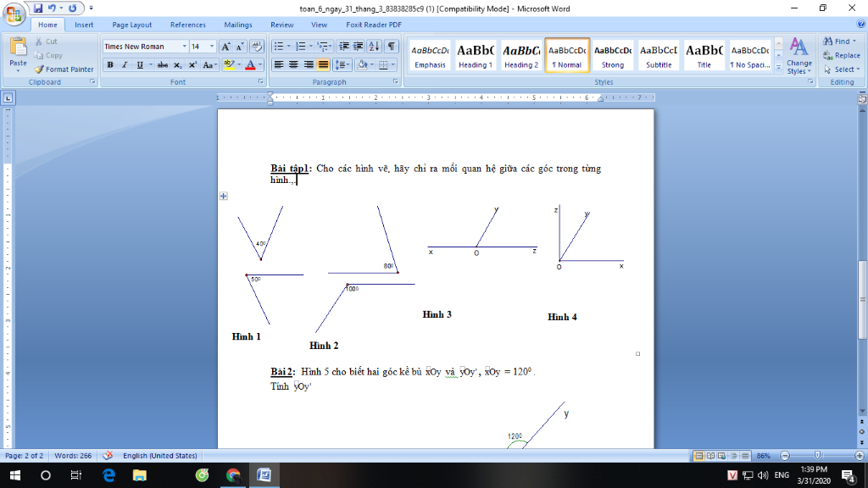
Task: Apply the red font color
Action: pyautogui.click(x=250, y=64)
